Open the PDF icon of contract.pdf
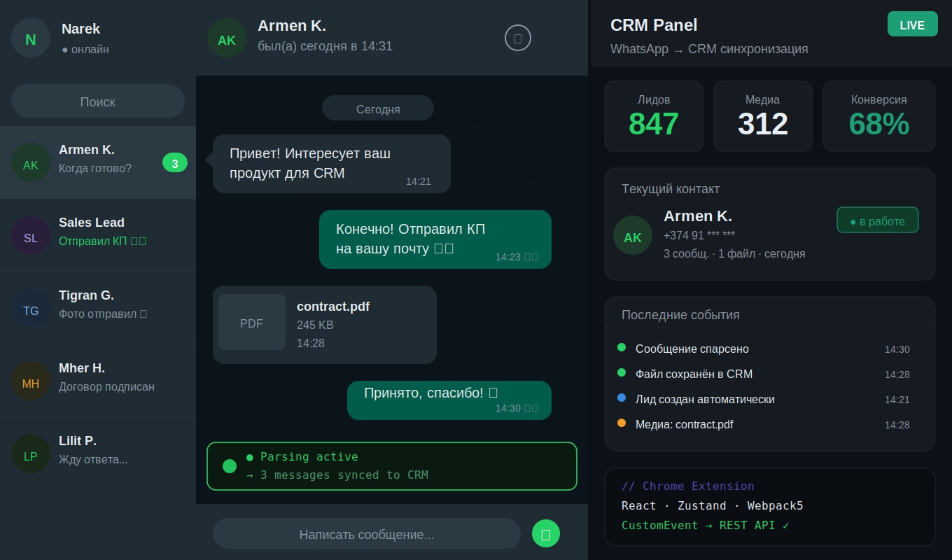 pos(252,322)
